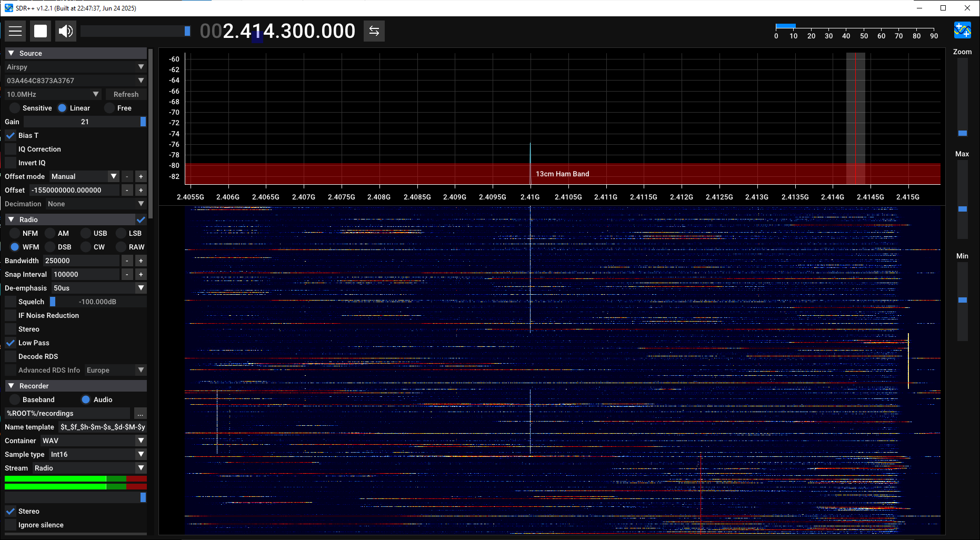Open the 10.0MHz sample rate dropdown

(x=53, y=94)
